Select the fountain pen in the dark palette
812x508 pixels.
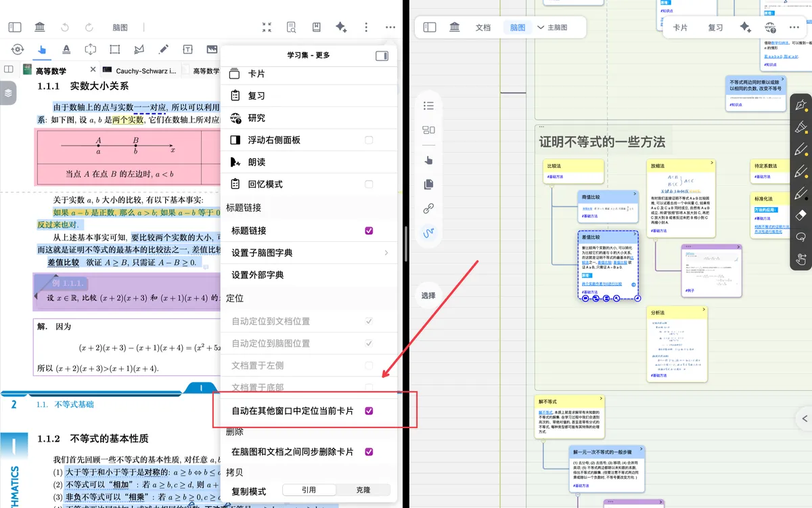pos(801,106)
